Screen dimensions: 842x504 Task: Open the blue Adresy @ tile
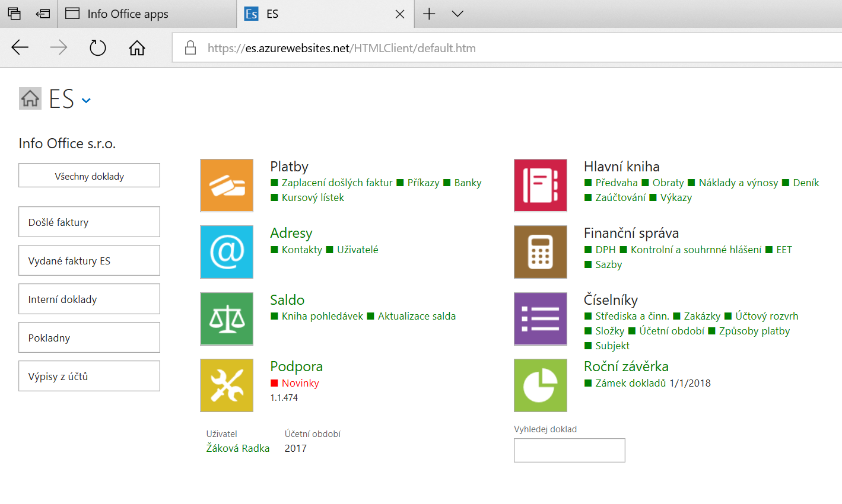click(227, 252)
